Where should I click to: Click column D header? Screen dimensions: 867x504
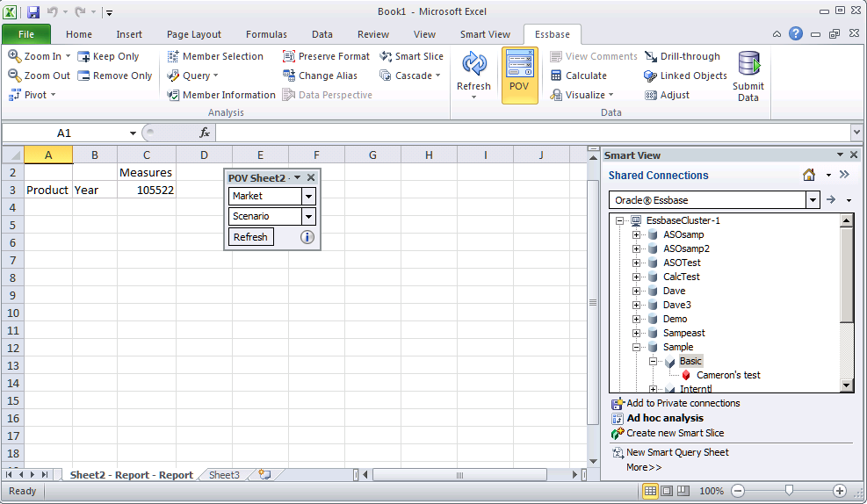click(x=204, y=155)
